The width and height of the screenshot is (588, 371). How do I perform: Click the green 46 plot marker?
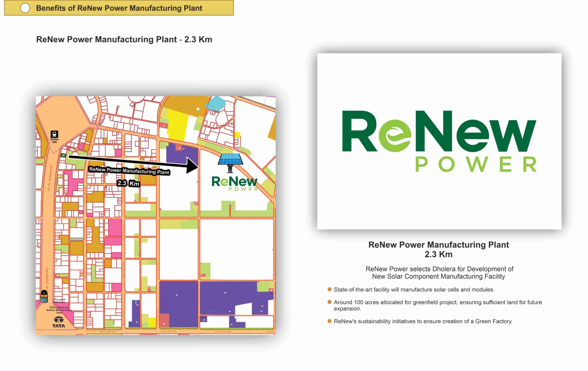(63, 155)
